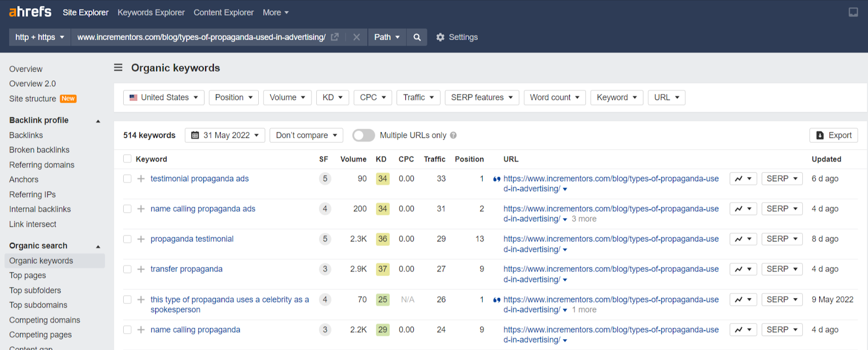Open Keywords Explorer in top navigation
Image resolution: width=868 pixels, height=350 pixels.
coord(151,12)
